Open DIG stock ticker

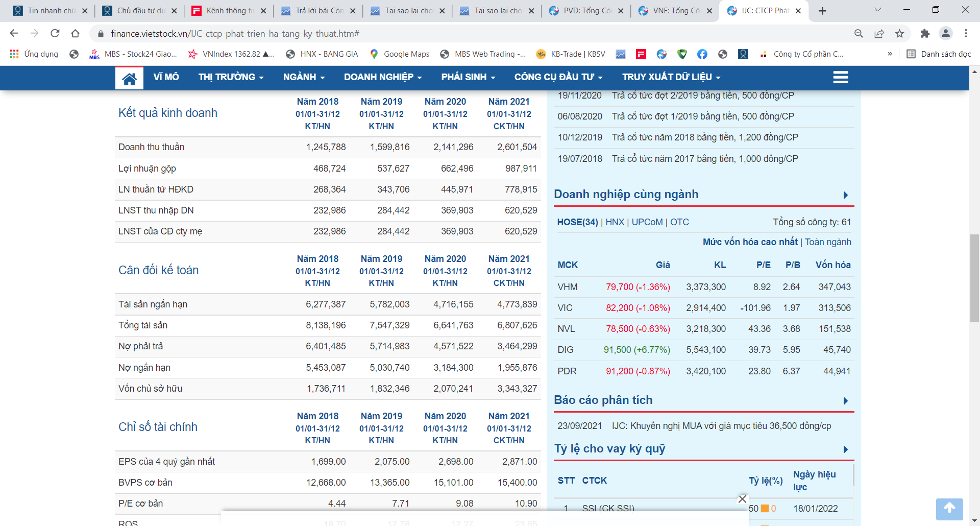566,350
